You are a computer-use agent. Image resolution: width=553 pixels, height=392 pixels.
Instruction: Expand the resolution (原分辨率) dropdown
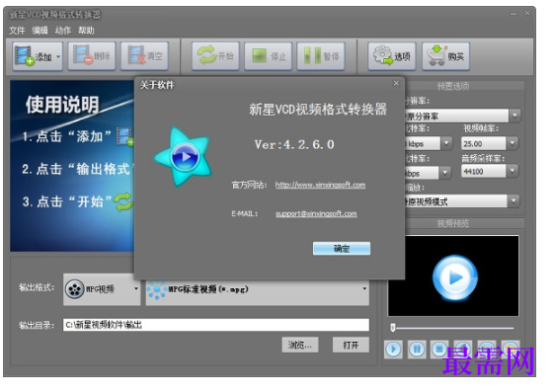click(514, 116)
